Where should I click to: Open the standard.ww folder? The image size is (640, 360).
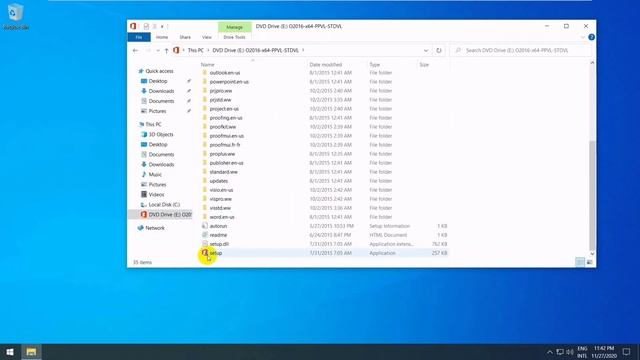coord(223,172)
